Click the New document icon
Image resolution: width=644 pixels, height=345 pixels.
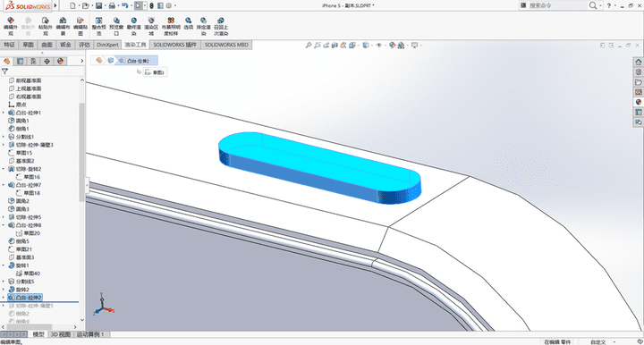click(x=72, y=5)
